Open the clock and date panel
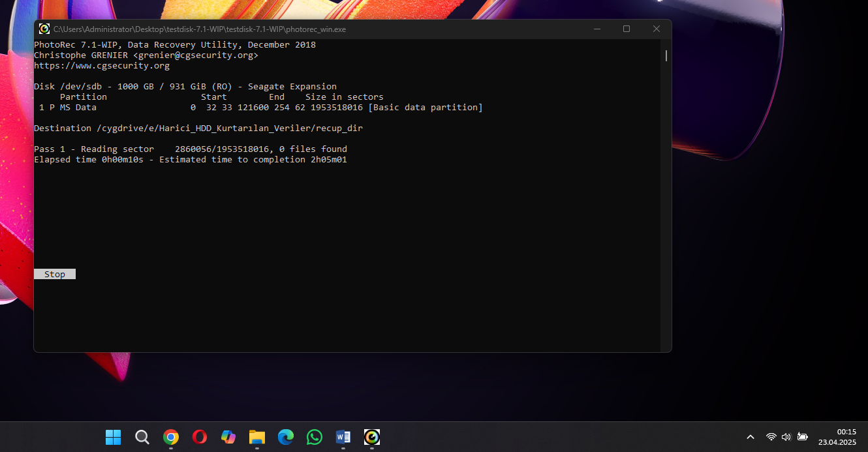 (837, 437)
